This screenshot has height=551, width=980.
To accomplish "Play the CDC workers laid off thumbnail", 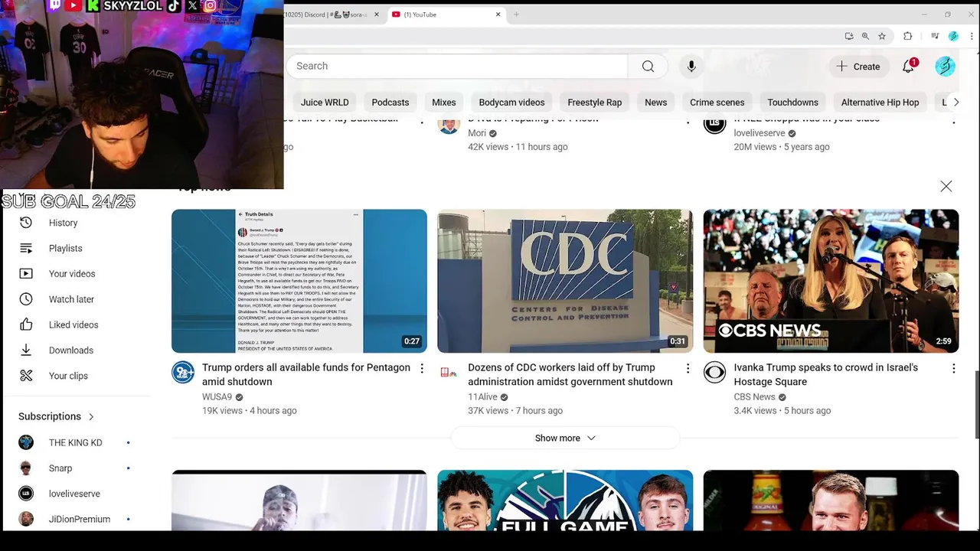I will tap(565, 281).
